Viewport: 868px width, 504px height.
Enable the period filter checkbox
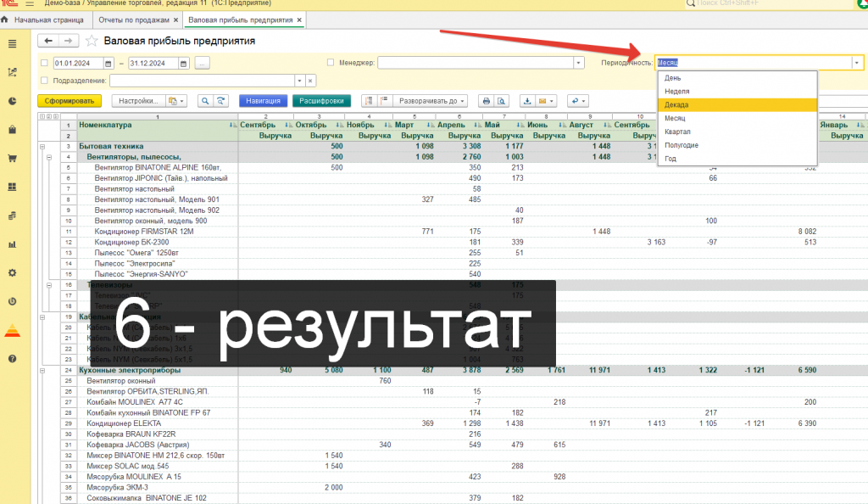pyautogui.click(x=44, y=63)
